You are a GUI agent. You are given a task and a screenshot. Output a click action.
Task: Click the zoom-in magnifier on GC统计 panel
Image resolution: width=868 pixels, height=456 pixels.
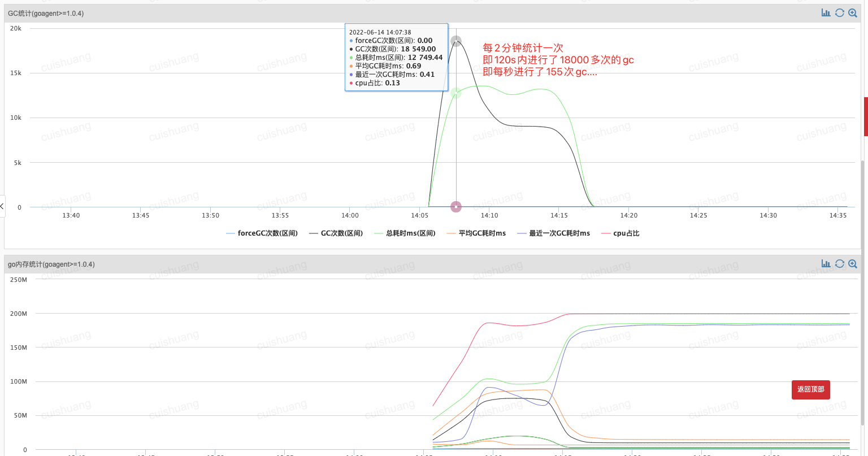[853, 13]
